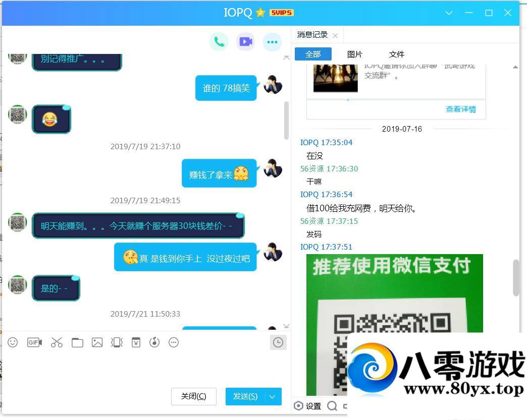The image size is (527, 420).
Task: Select the scissors screenshot tool
Action: click(x=57, y=342)
